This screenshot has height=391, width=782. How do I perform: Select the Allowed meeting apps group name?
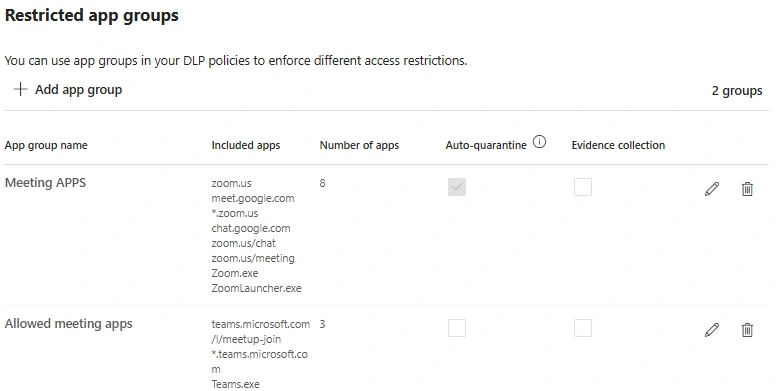point(68,324)
